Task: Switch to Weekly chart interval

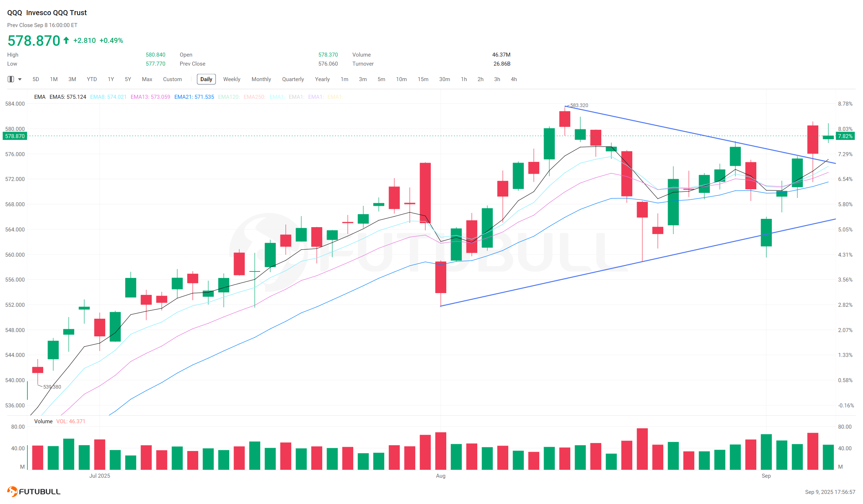Action: pos(231,79)
